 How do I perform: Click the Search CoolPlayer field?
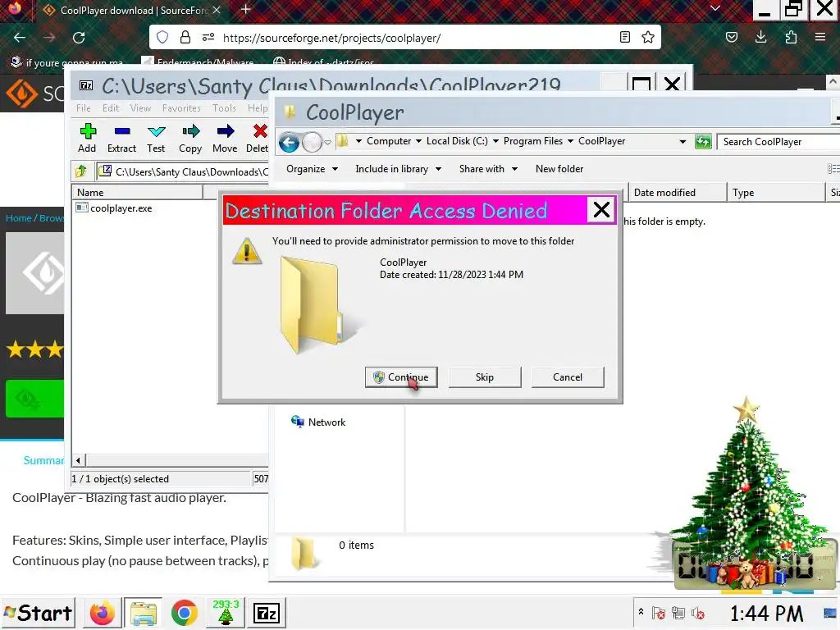click(779, 142)
